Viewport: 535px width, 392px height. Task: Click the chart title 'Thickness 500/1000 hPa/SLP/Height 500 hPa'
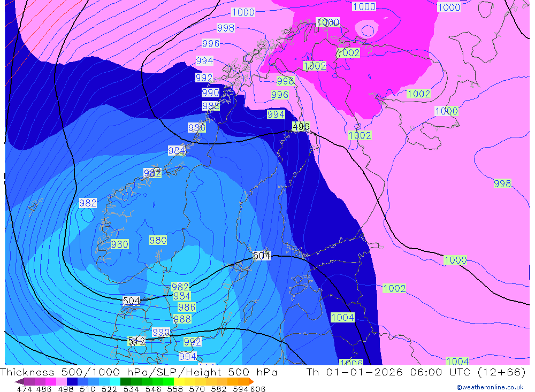pyautogui.click(x=138, y=372)
